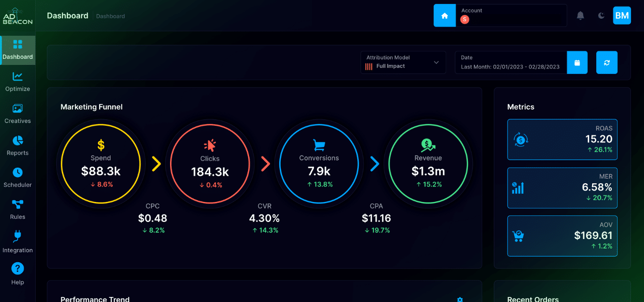Open the BM user avatar menu
Viewport: 644px width, 302px height.
coord(622,16)
